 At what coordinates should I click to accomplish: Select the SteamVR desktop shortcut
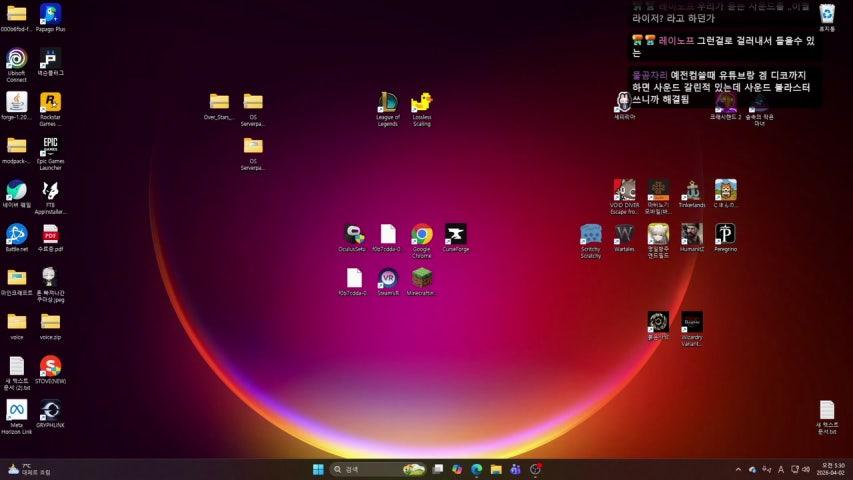388,278
